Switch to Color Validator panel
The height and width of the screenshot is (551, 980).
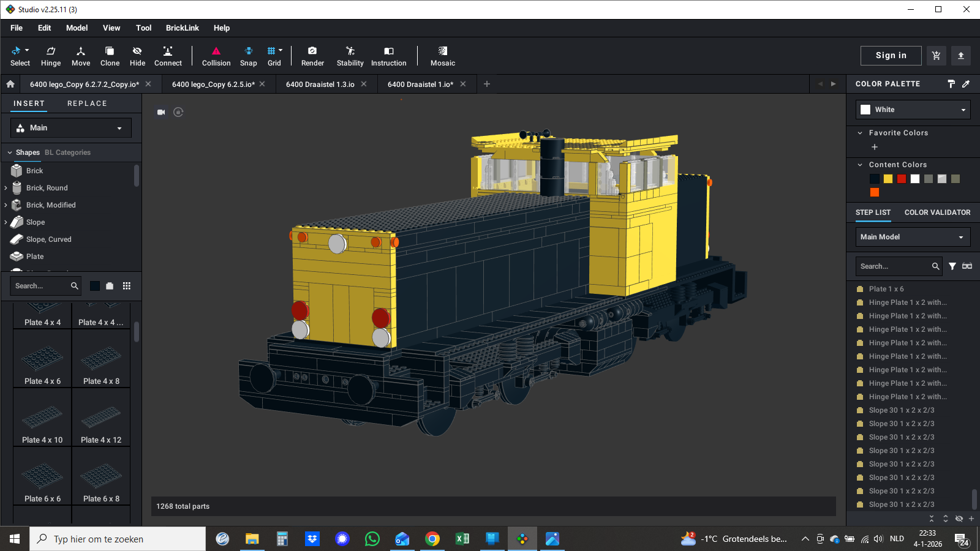937,212
